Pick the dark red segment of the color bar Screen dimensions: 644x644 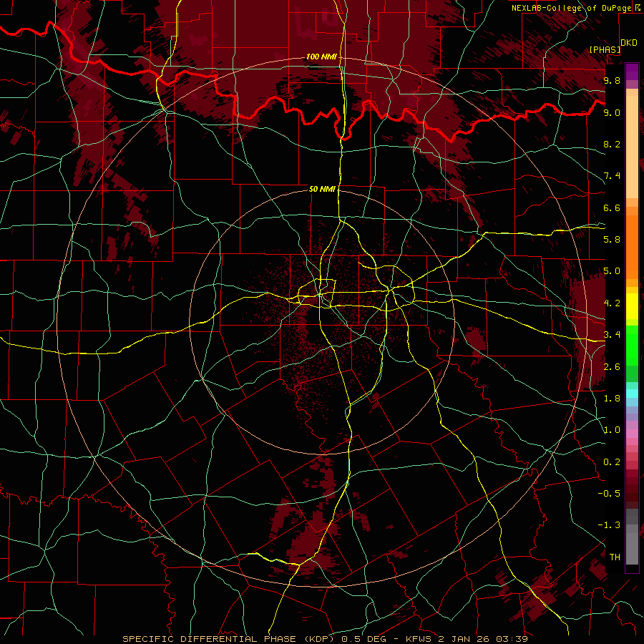pyautogui.click(x=632, y=489)
